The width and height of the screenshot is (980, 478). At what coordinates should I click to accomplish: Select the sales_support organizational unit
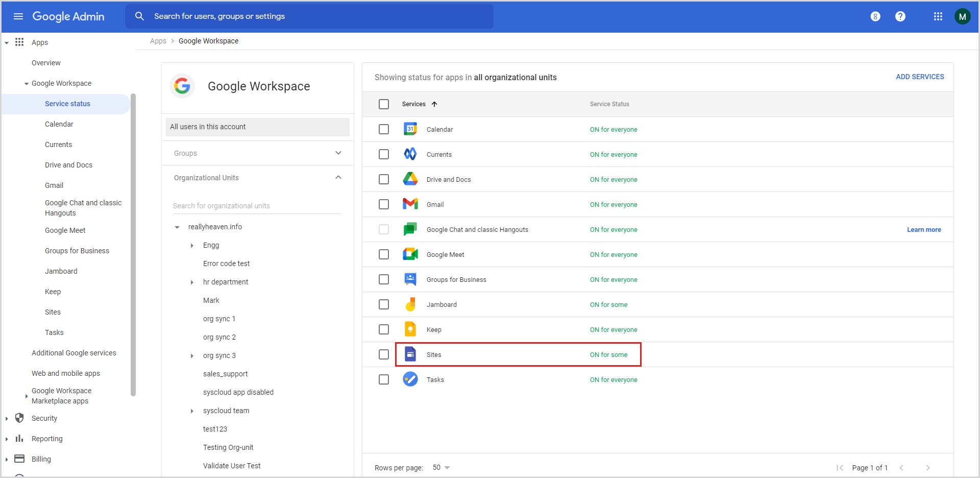(225, 374)
